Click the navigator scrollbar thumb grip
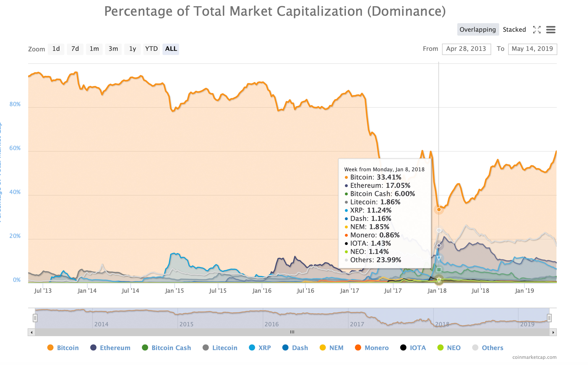Image resolution: width=588 pixels, height=365 pixels. pyautogui.click(x=292, y=332)
